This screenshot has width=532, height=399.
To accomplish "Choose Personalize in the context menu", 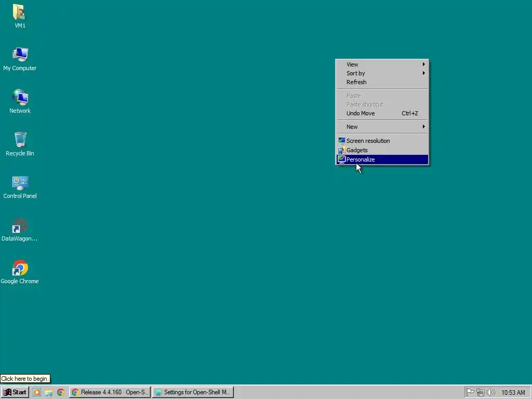I will click(x=382, y=159).
